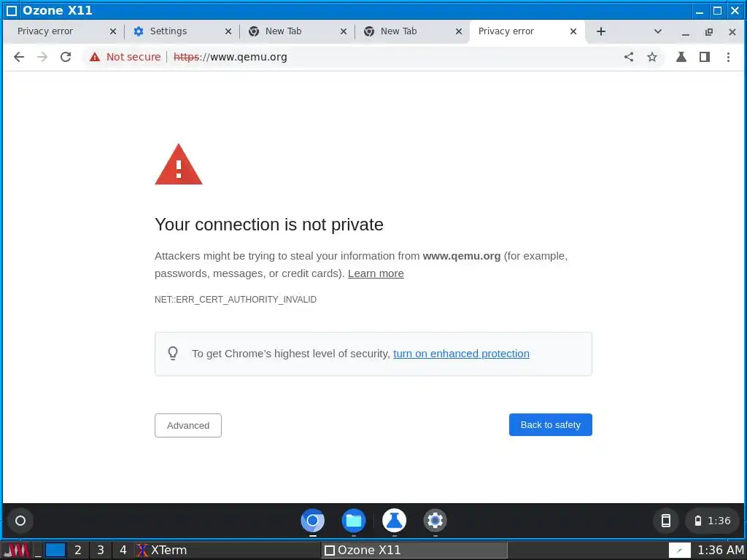
Task: Switch to workspace 4 in taskbar
Action: coord(123,551)
